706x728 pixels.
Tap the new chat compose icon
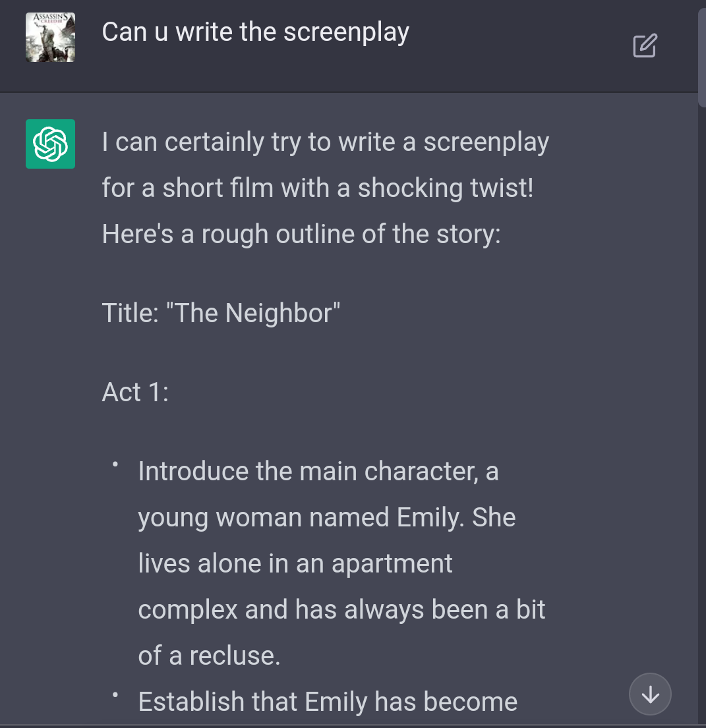pos(645,45)
